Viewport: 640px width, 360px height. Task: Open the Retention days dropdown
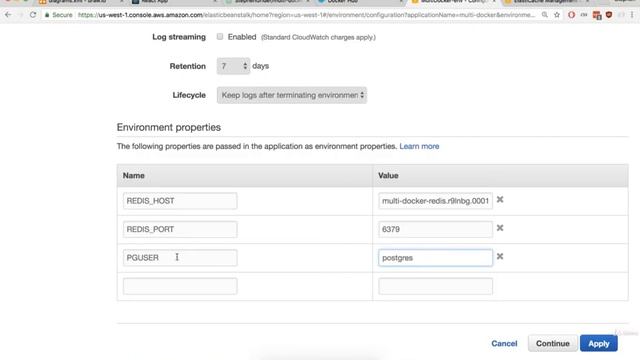pyautogui.click(x=233, y=66)
